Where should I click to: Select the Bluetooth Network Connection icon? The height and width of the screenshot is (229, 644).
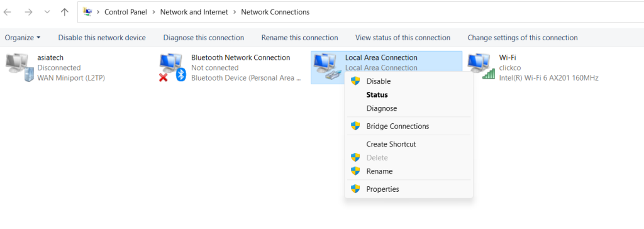pos(173,67)
